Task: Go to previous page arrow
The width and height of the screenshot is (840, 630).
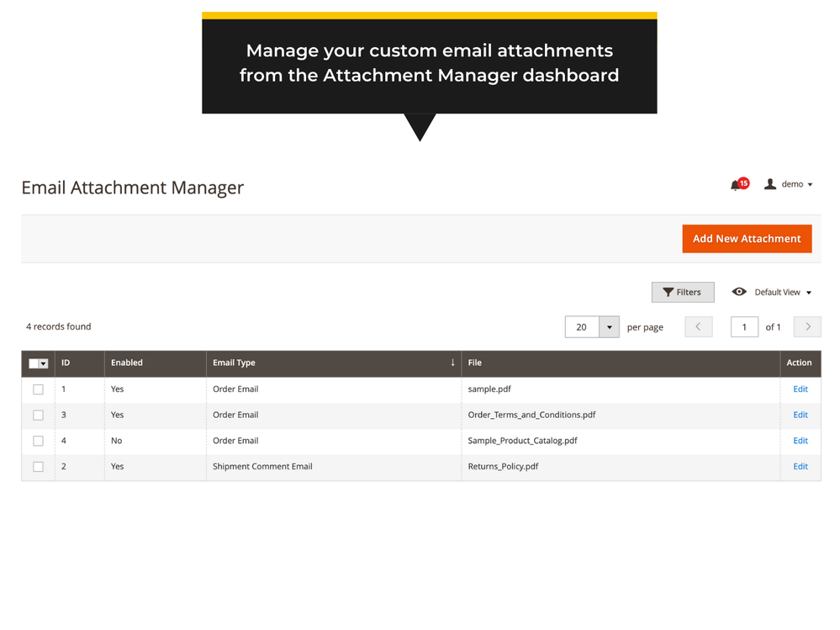Action: click(x=698, y=327)
